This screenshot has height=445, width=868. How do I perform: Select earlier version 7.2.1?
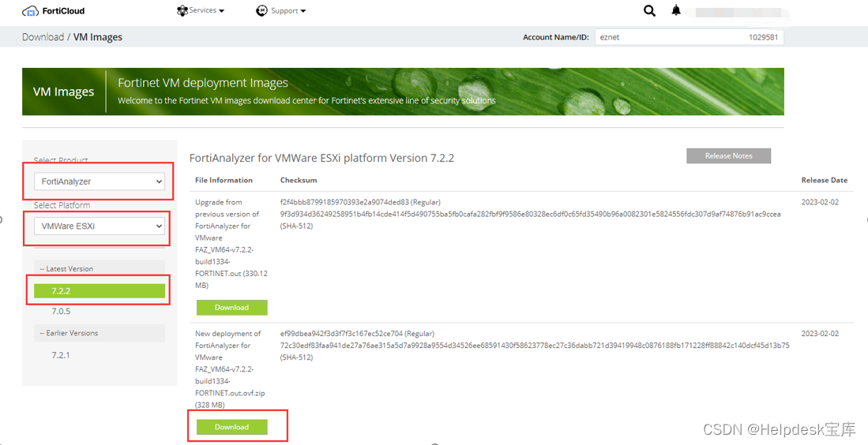pyautogui.click(x=61, y=355)
